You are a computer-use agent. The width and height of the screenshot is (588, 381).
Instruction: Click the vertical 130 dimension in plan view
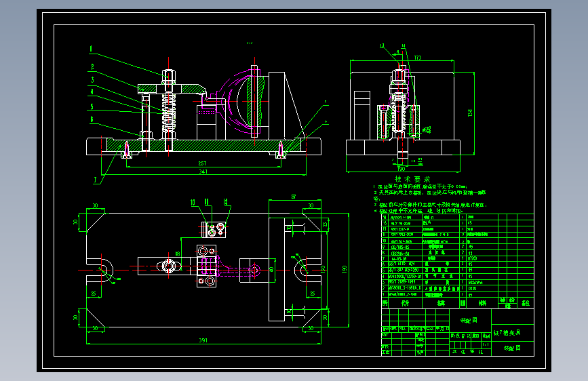click(x=324, y=269)
